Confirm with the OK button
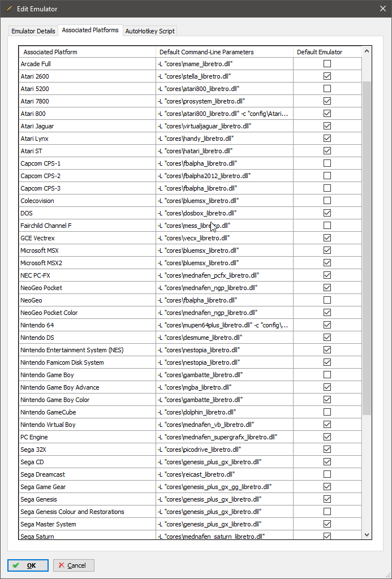This screenshot has width=392, height=579. coord(28,565)
